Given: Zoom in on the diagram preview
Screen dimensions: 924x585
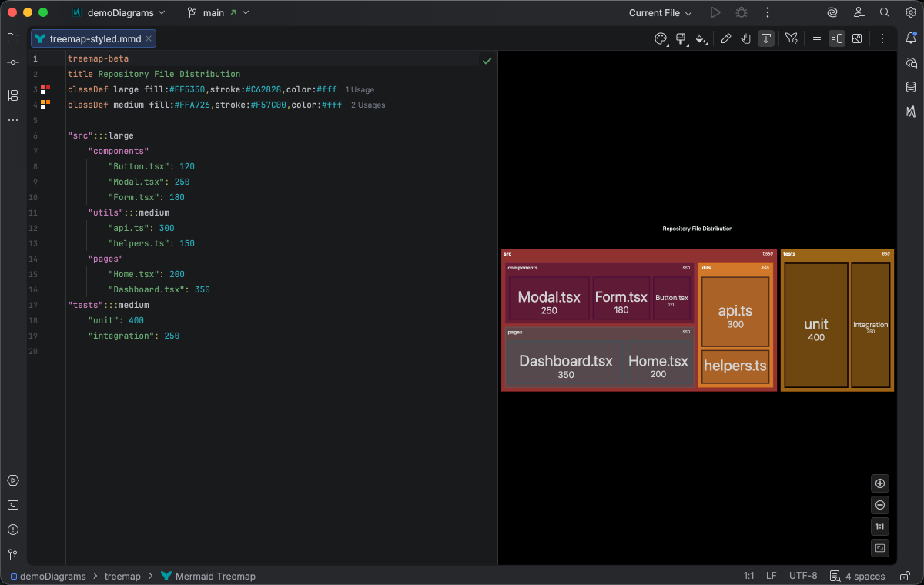Looking at the screenshot, I should [x=881, y=483].
